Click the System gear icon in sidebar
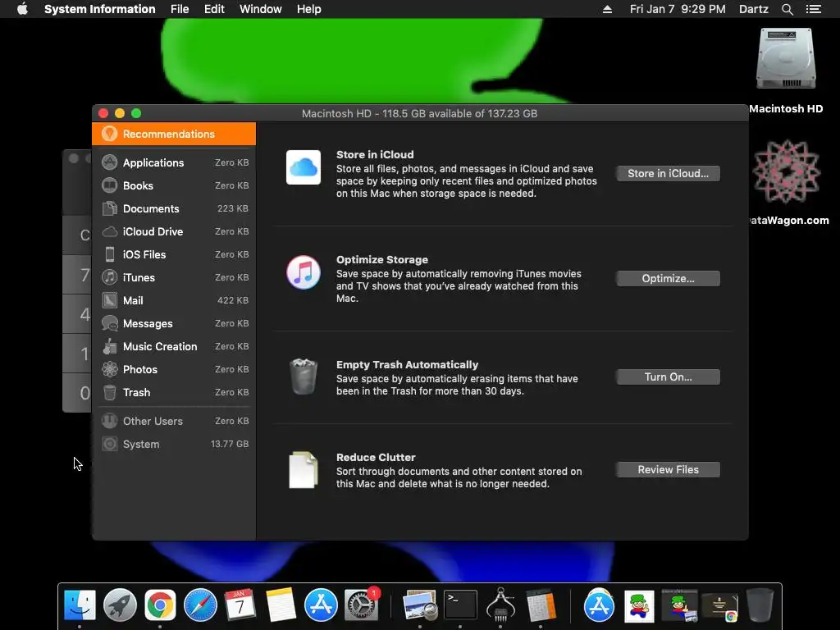This screenshot has width=840, height=630. click(x=110, y=444)
